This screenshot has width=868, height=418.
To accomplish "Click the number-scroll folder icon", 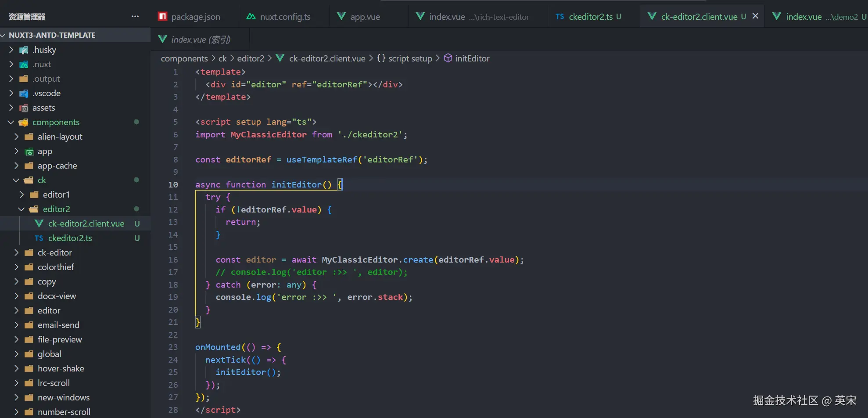I will tap(29, 412).
